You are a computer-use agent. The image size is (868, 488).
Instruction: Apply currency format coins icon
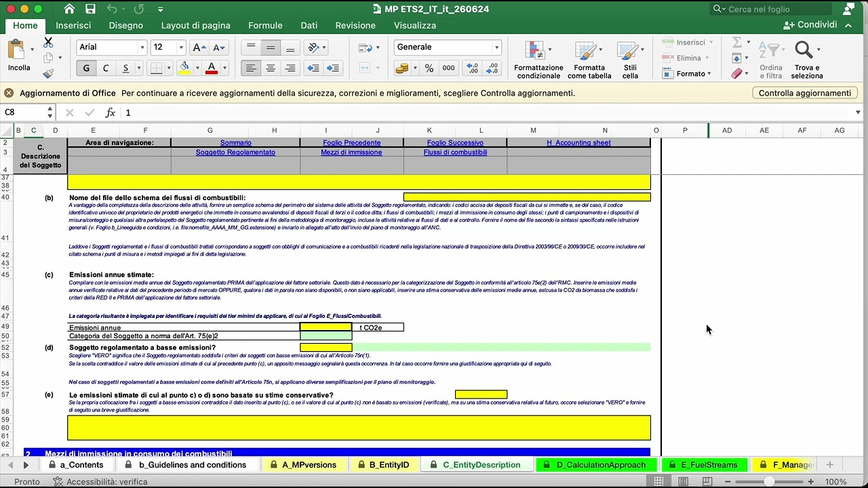click(402, 68)
